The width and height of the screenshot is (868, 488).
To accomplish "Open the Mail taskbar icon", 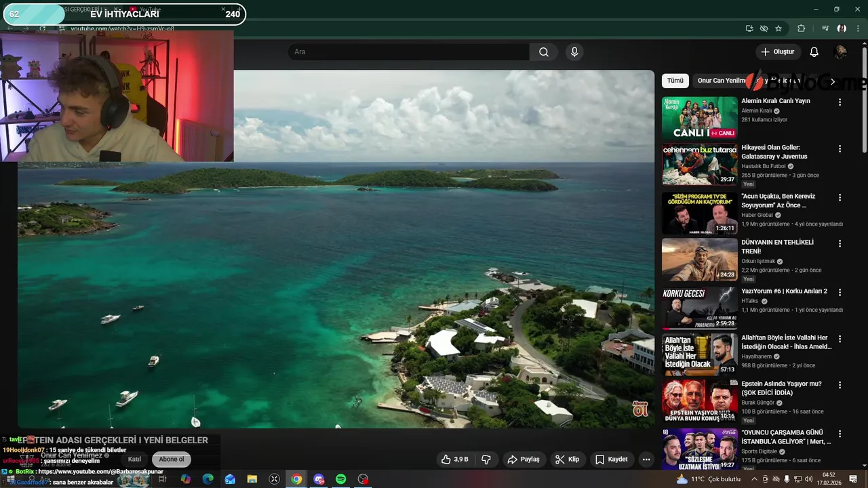I will coord(230,479).
